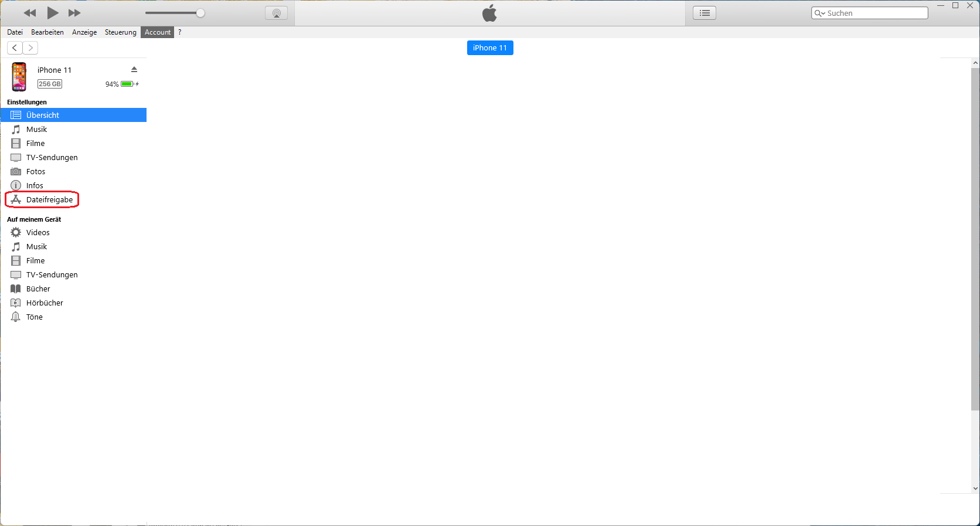The image size is (980, 526).
Task: Click the Suchen search field
Action: point(870,13)
